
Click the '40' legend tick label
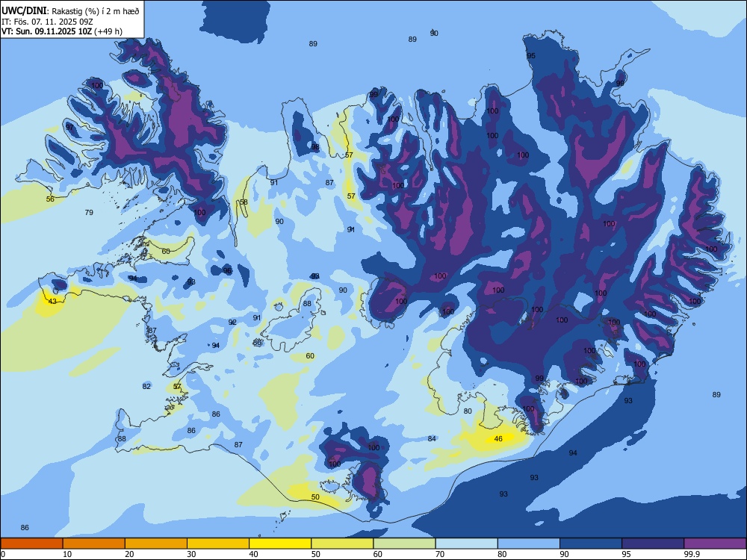click(x=254, y=554)
